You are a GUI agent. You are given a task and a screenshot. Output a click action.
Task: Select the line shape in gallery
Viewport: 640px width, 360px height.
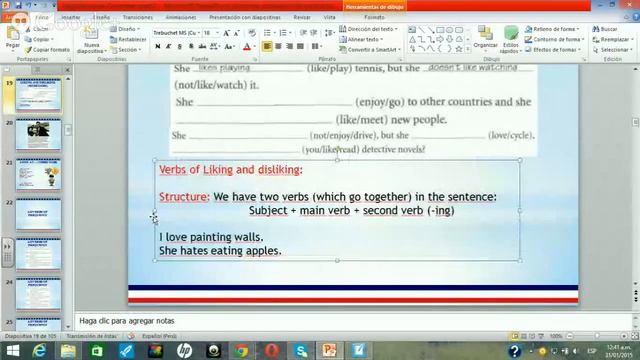click(422, 30)
